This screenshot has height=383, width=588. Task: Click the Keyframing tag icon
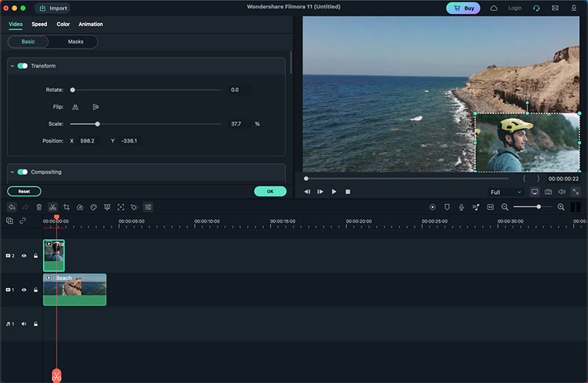(x=135, y=207)
